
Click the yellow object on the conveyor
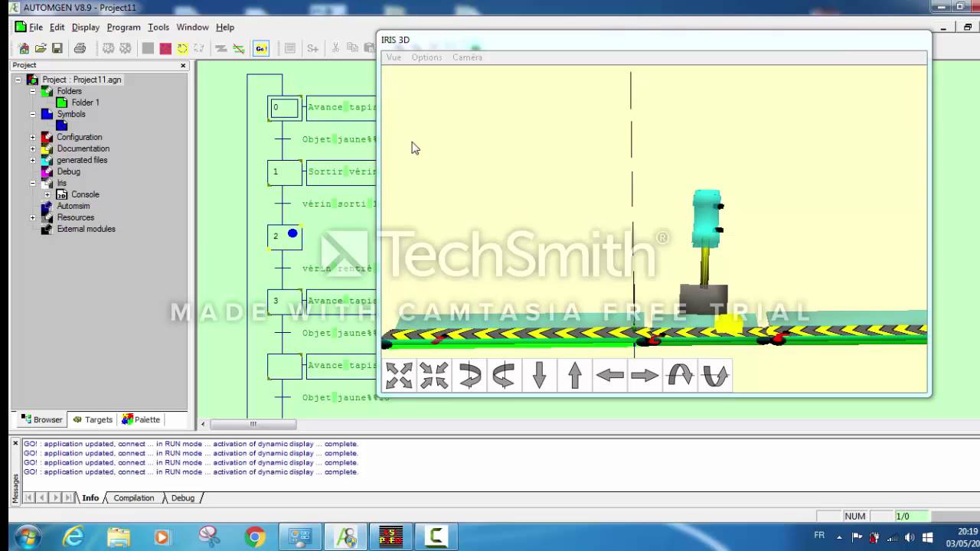pyautogui.click(x=728, y=324)
